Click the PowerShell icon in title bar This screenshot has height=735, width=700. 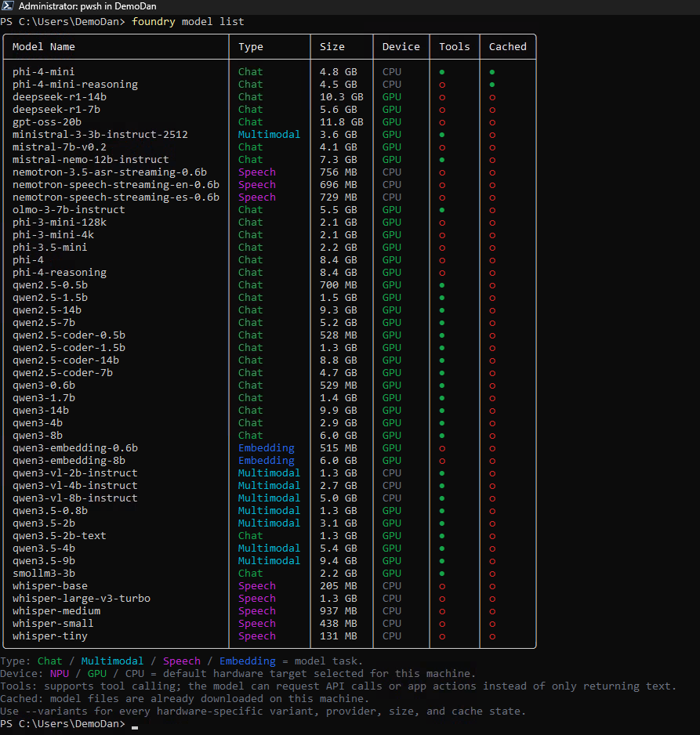point(8,6)
